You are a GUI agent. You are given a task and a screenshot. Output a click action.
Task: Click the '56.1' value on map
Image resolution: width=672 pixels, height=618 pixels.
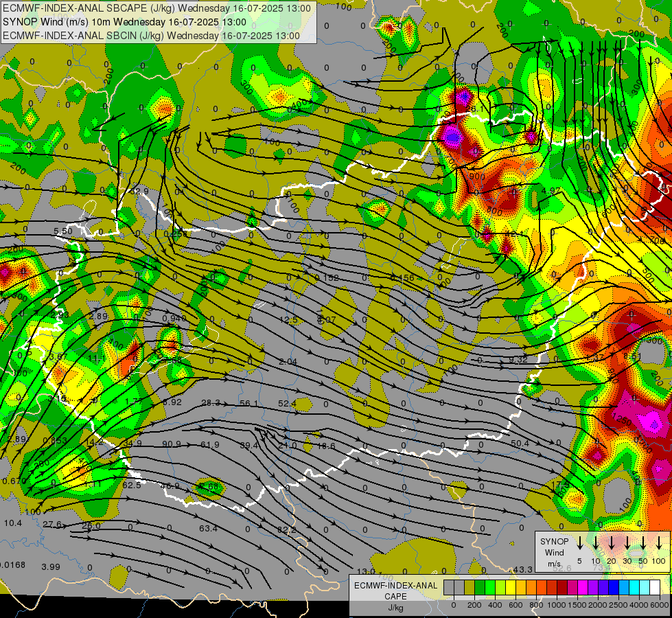[x=249, y=403]
